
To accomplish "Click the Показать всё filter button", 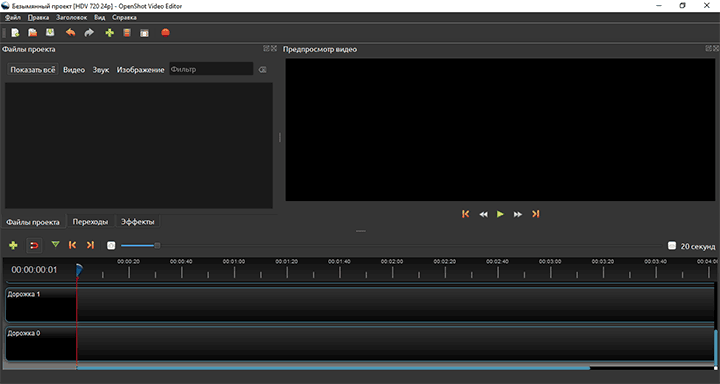I will 33,70.
